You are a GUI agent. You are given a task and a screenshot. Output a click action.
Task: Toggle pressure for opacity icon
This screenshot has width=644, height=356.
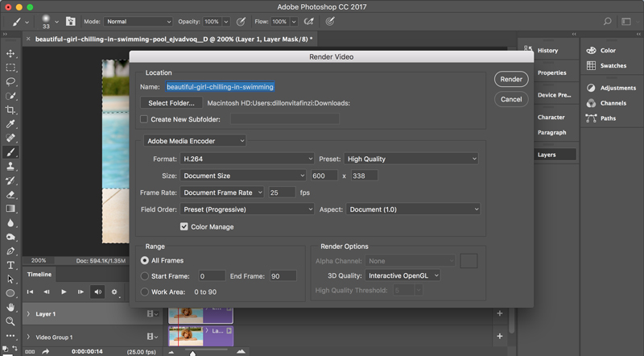[241, 22]
